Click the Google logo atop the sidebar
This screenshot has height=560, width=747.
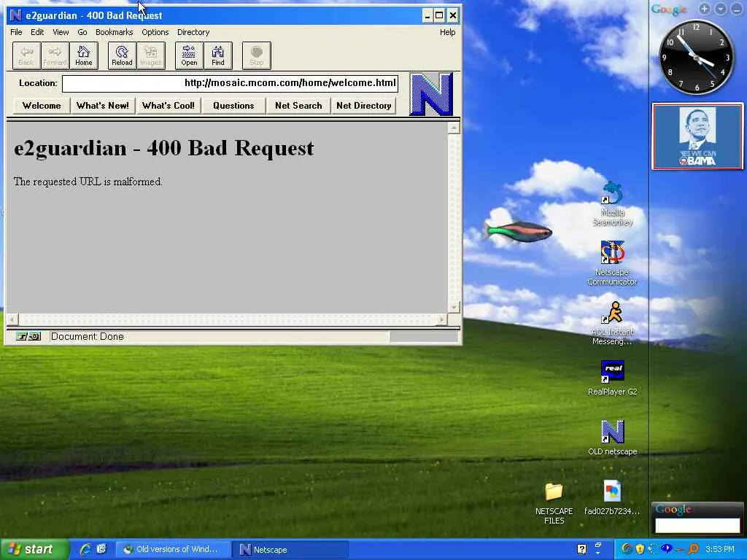point(669,9)
